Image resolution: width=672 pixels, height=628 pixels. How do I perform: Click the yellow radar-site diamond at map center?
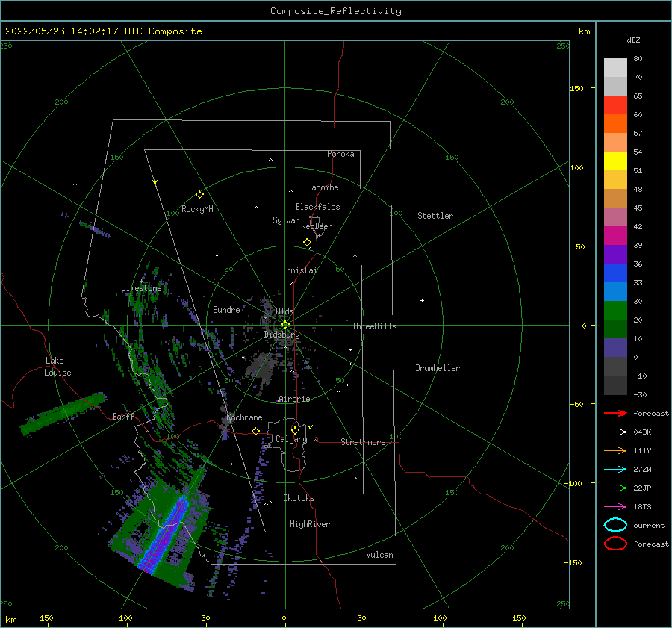coord(285,325)
